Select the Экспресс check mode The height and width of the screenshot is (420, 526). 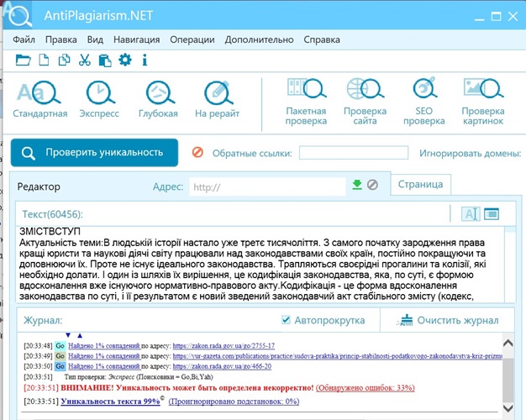pos(99,100)
